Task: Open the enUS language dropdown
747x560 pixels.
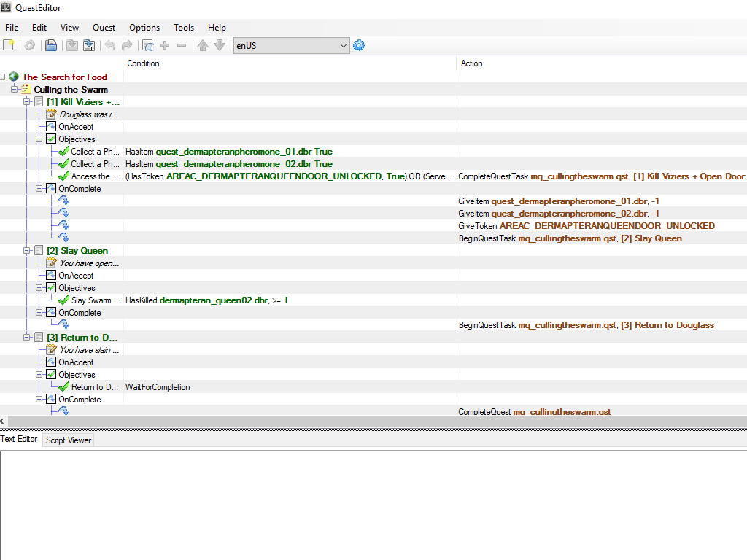Action: pos(291,45)
